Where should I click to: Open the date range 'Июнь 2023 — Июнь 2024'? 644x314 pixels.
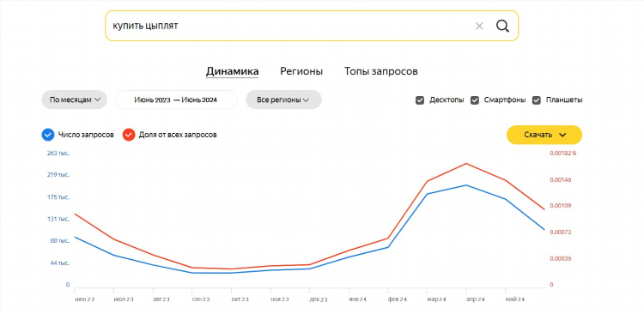[x=177, y=100]
